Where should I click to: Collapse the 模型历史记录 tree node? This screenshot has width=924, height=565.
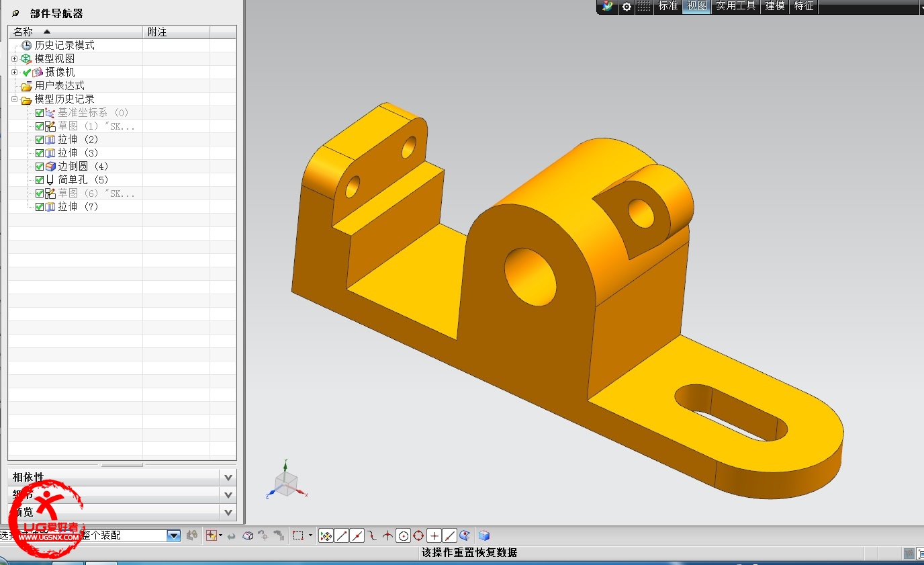(14, 99)
